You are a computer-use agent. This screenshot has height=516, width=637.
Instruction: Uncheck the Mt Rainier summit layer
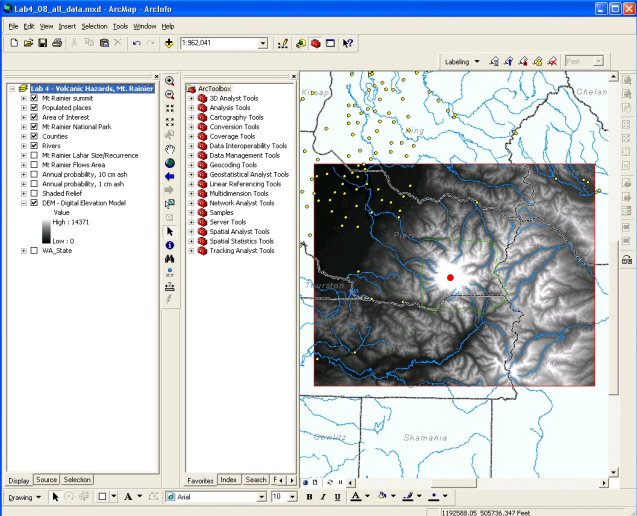[34, 98]
